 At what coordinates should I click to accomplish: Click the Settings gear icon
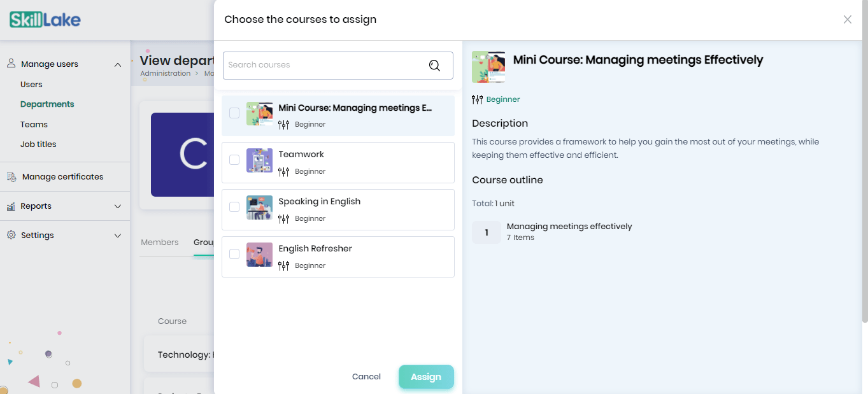(x=11, y=235)
